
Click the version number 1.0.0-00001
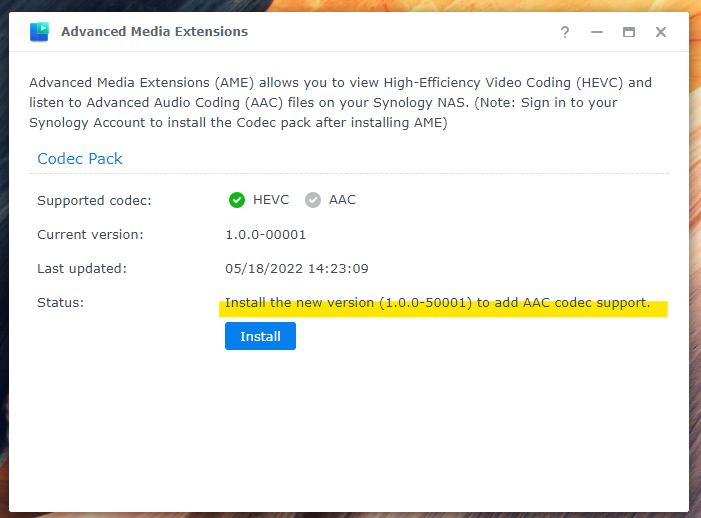tap(266, 235)
